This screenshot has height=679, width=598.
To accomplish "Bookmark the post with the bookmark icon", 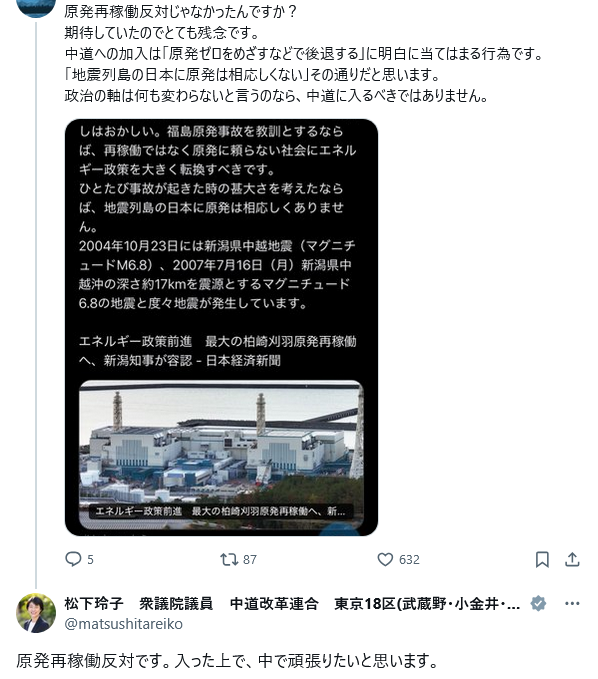I will (x=542, y=559).
